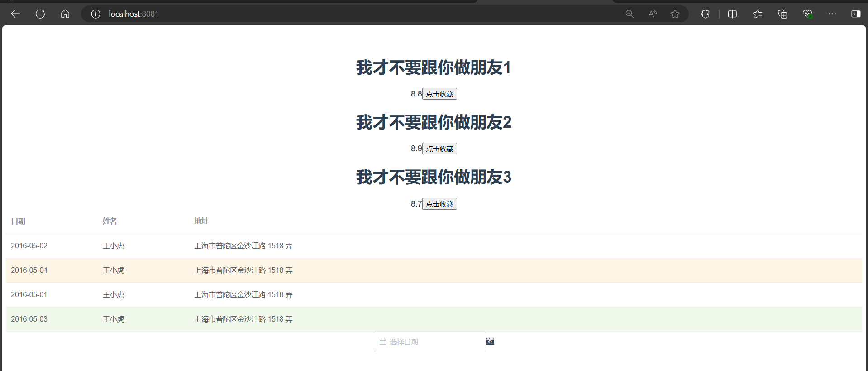The width and height of the screenshot is (868, 371).
Task: Select the 2016-05-03 date cell
Action: [x=29, y=319]
